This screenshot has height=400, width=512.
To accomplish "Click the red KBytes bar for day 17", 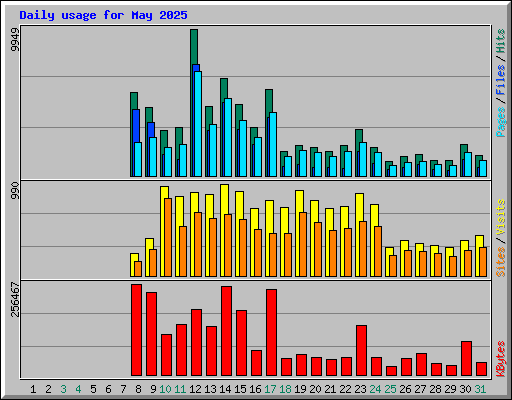I will tap(271, 333).
